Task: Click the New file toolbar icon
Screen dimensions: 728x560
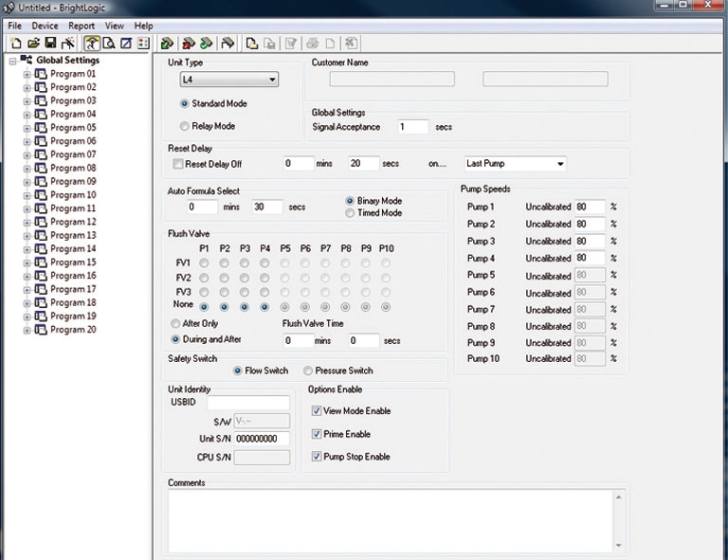Action: pyautogui.click(x=16, y=44)
